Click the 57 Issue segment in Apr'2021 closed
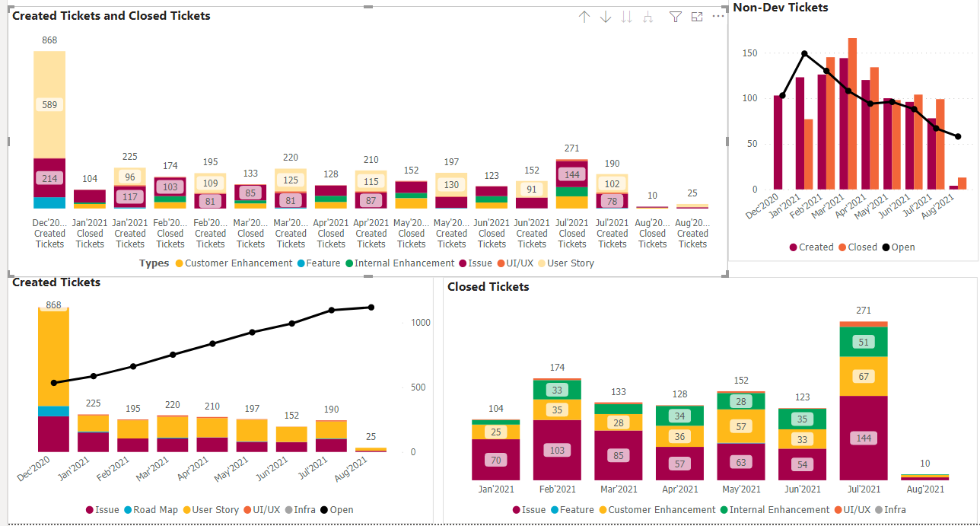 [x=679, y=464]
